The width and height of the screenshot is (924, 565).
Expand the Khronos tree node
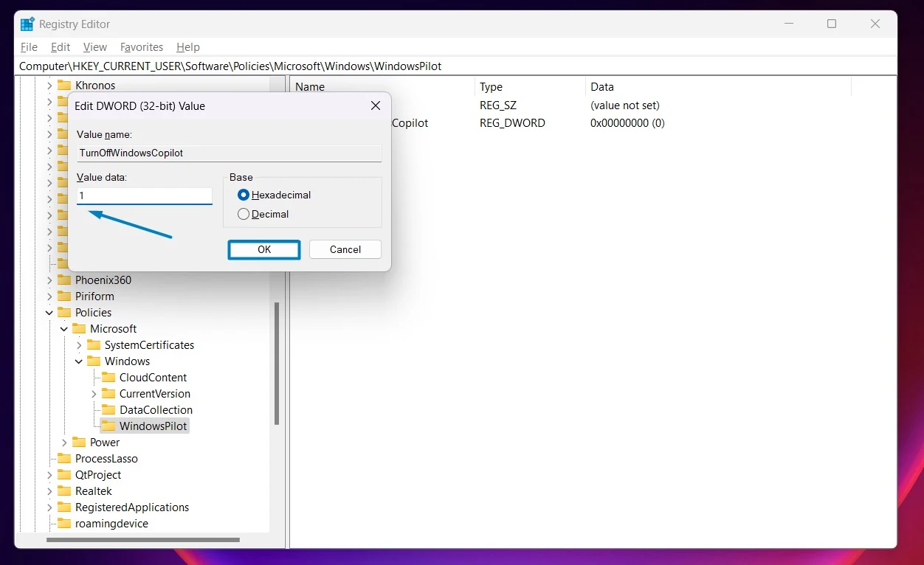pos(49,86)
